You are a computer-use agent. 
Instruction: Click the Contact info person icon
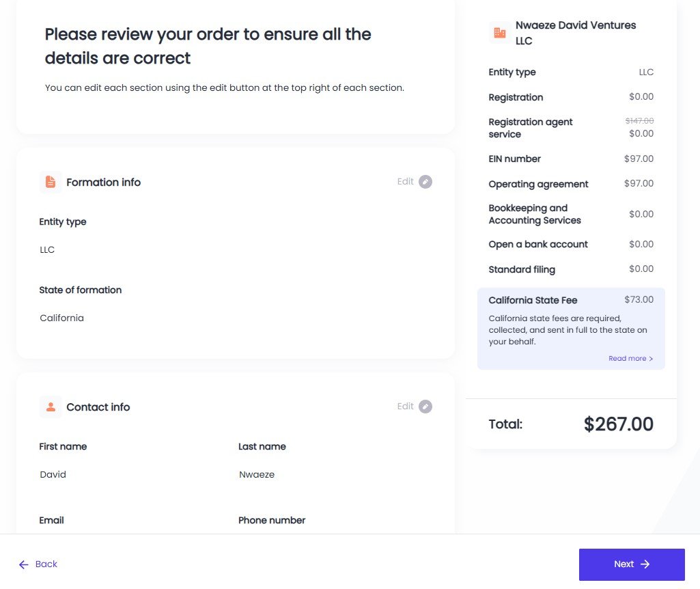click(51, 407)
